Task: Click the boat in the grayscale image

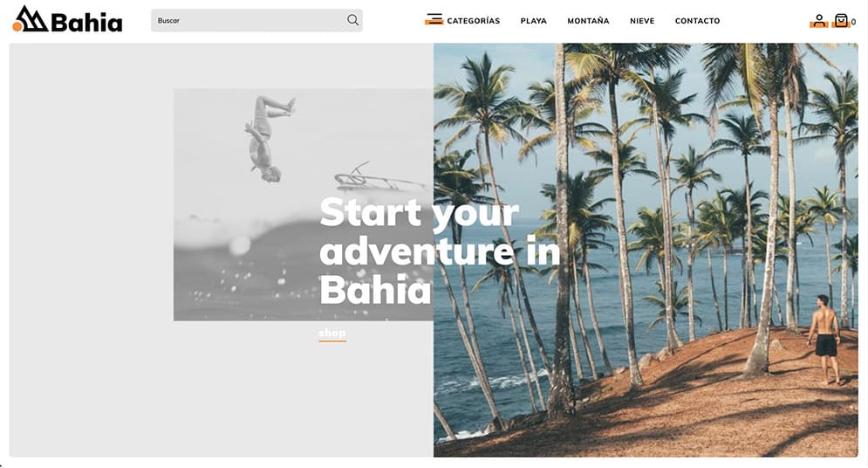Action: click(x=379, y=177)
